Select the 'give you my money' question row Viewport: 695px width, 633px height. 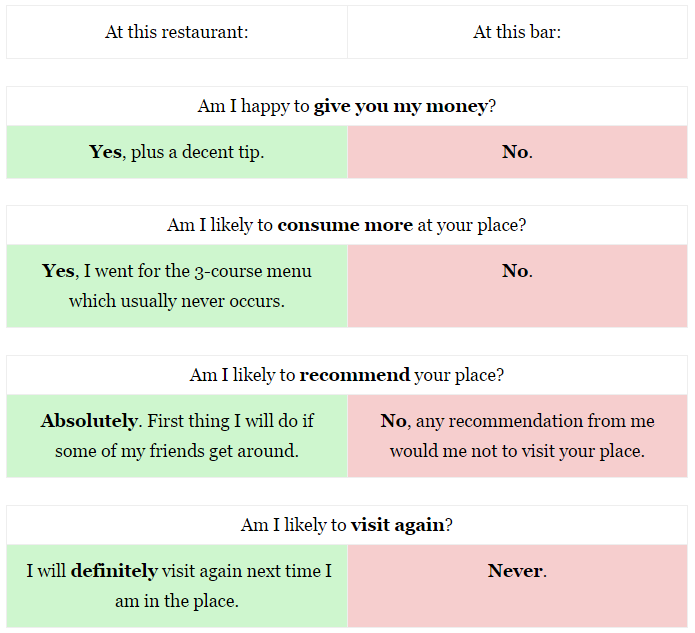(347, 106)
